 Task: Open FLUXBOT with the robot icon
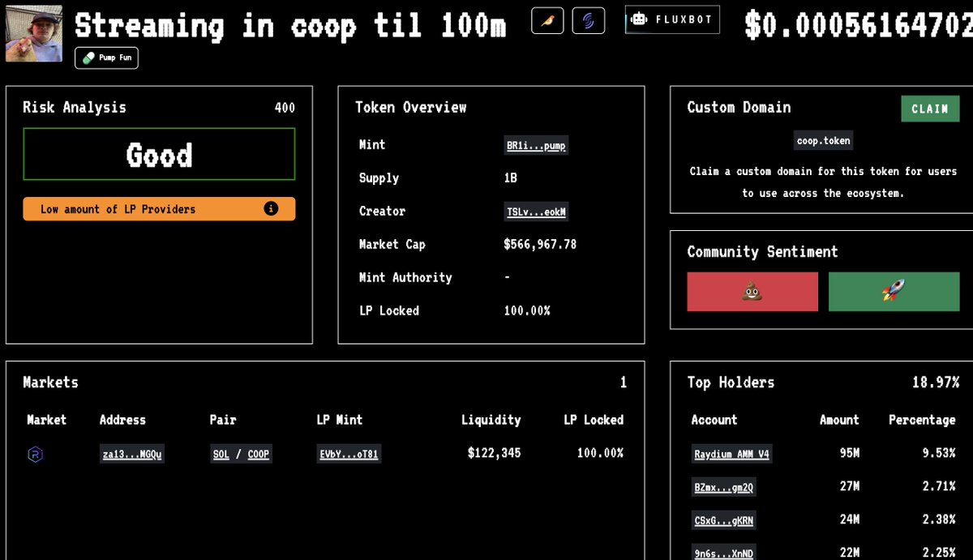pyautogui.click(x=671, y=19)
